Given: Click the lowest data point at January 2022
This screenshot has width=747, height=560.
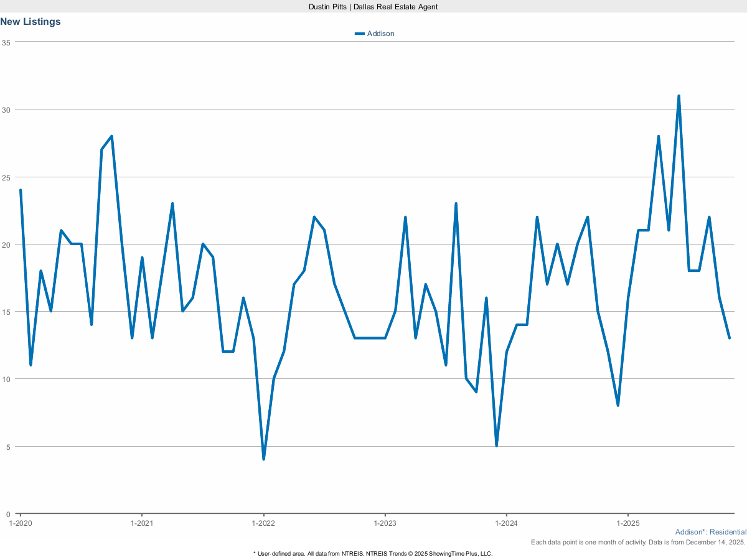Looking at the screenshot, I should [x=264, y=459].
